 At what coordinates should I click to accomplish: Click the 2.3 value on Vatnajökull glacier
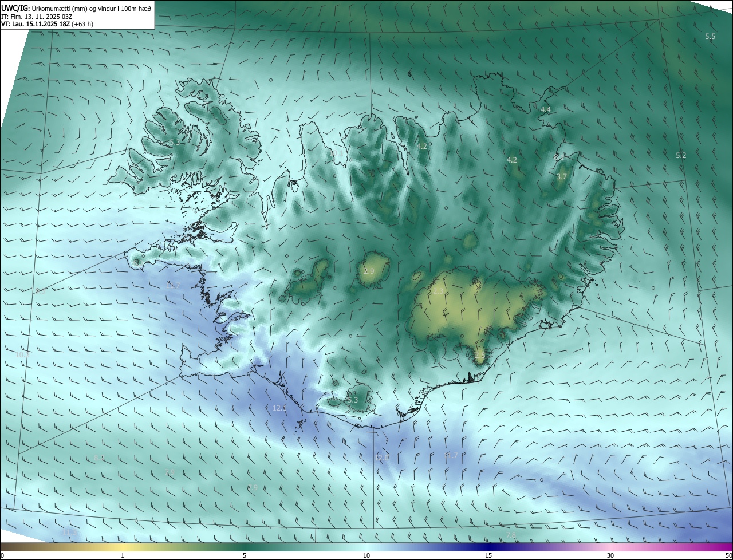[438, 291]
